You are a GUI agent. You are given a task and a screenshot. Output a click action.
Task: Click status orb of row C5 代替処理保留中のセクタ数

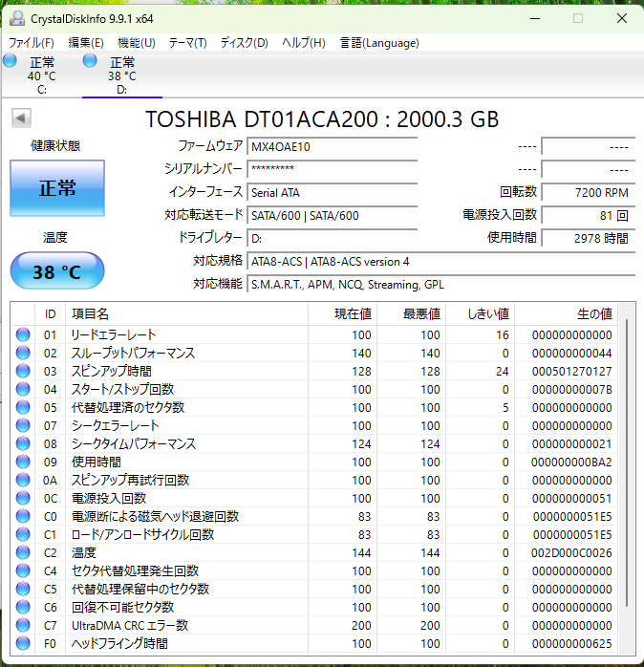(x=23, y=589)
